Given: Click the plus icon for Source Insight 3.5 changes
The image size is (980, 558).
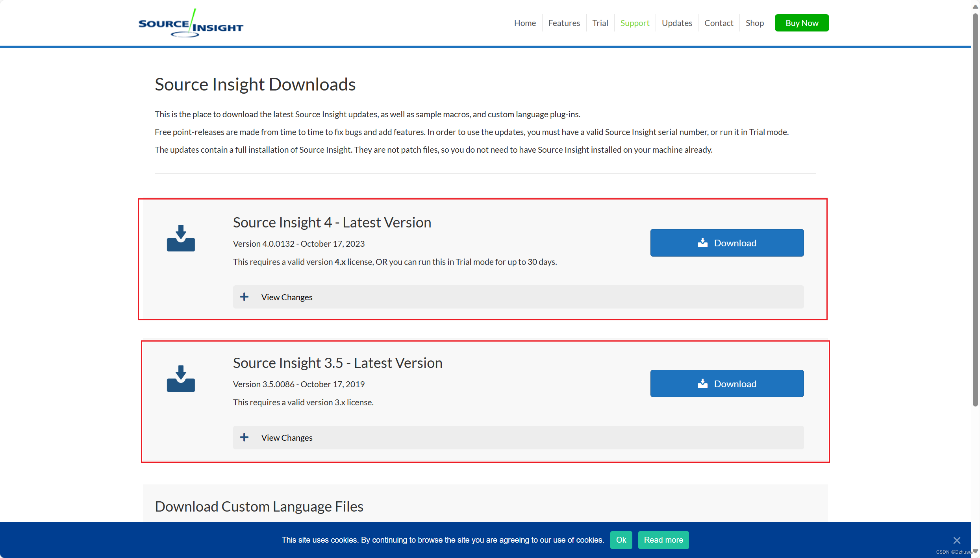Looking at the screenshot, I should (x=244, y=437).
